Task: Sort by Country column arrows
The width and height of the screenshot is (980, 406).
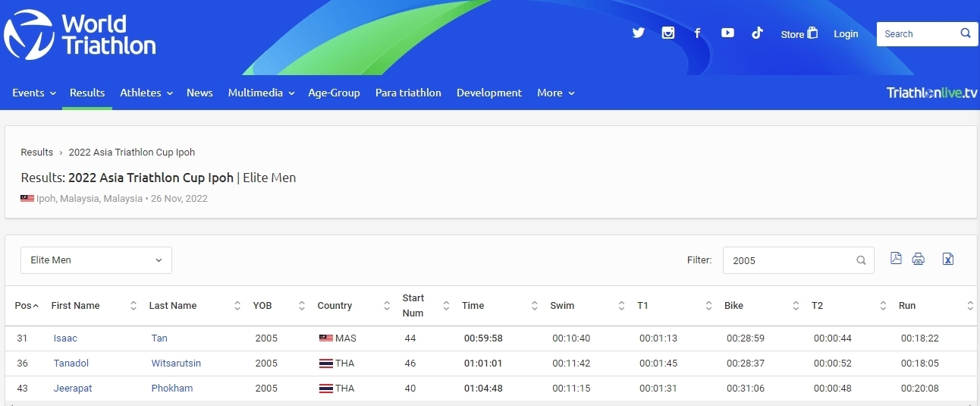Action: click(387, 306)
